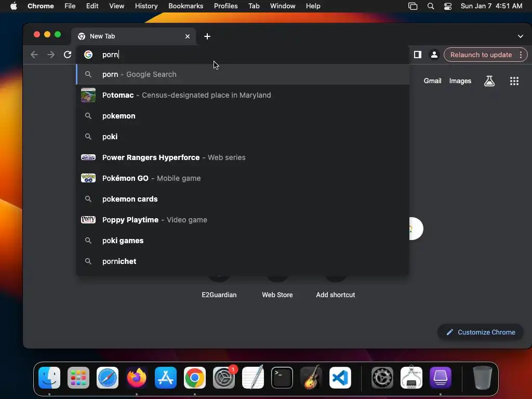
Task: Open the Trash in the dock
Action: pyautogui.click(x=482, y=378)
